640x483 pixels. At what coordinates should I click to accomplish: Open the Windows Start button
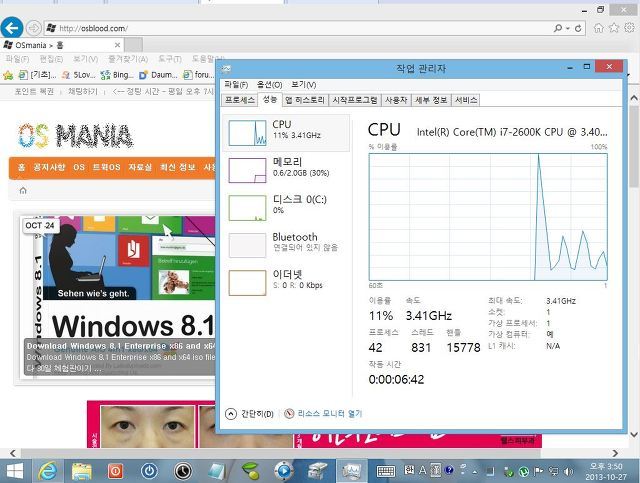15,472
